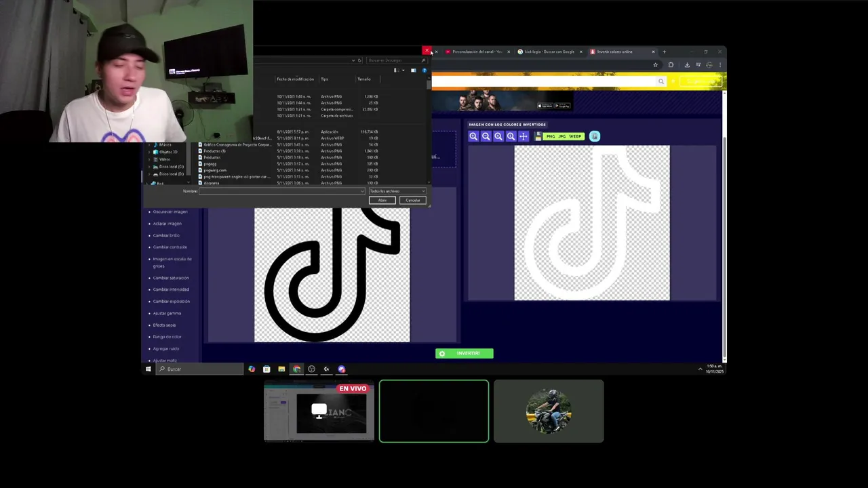Bookmark page with star icon
The height and width of the screenshot is (488, 868).
pos(655,65)
